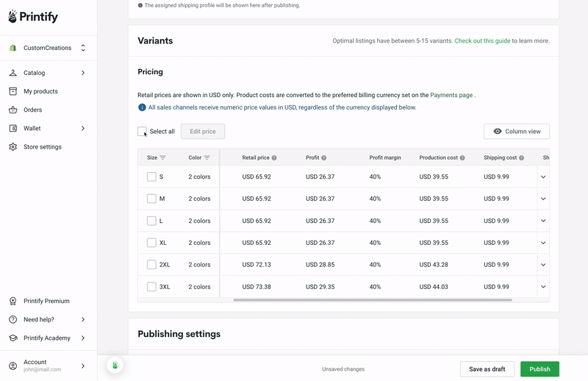The height and width of the screenshot is (381, 588).
Task: Open My products in sidebar
Action: [x=40, y=91]
